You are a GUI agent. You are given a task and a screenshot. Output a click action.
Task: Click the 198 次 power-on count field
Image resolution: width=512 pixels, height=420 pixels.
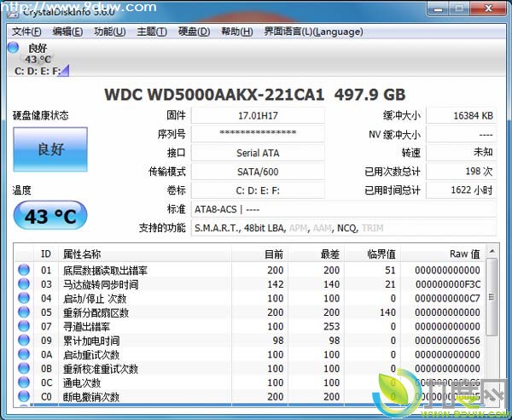(462, 172)
